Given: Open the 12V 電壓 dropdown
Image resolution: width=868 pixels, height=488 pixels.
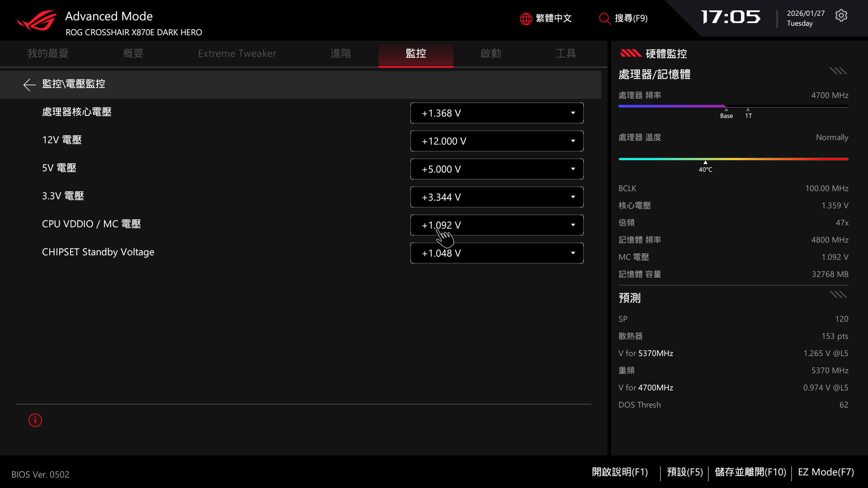Looking at the screenshot, I should click(x=573, y=141).
